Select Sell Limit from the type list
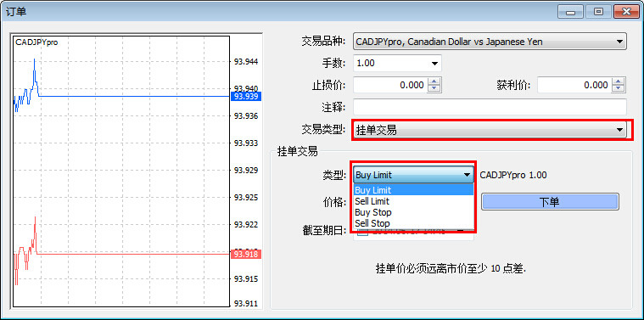 point(413,201)
